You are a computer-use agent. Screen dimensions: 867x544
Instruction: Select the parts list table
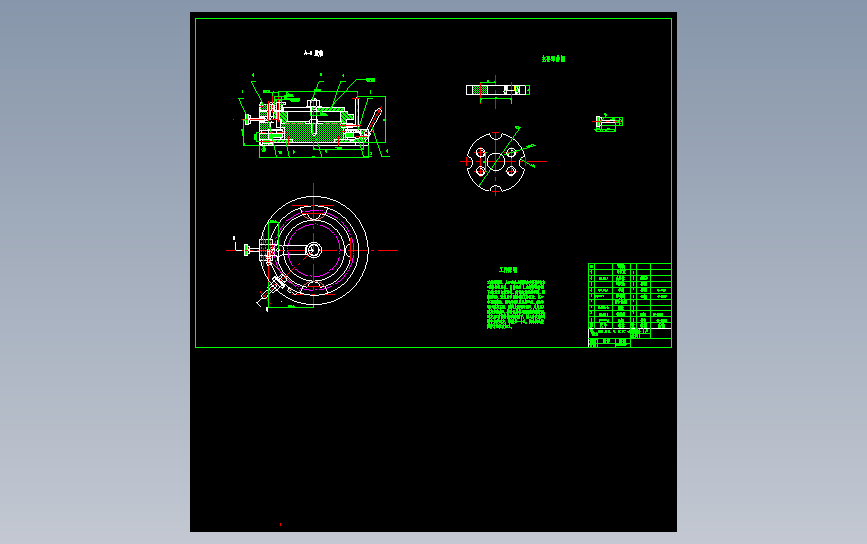pyautogui.click(x=630, y=296)
